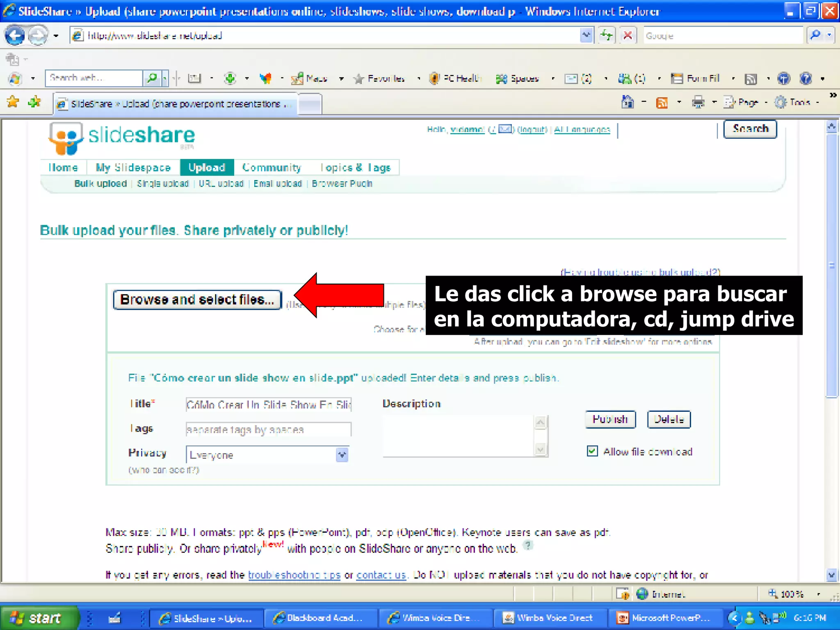Open Favorites star in MSN toolbar
Screen dimensions: 840x630
(x=358, y=78)
